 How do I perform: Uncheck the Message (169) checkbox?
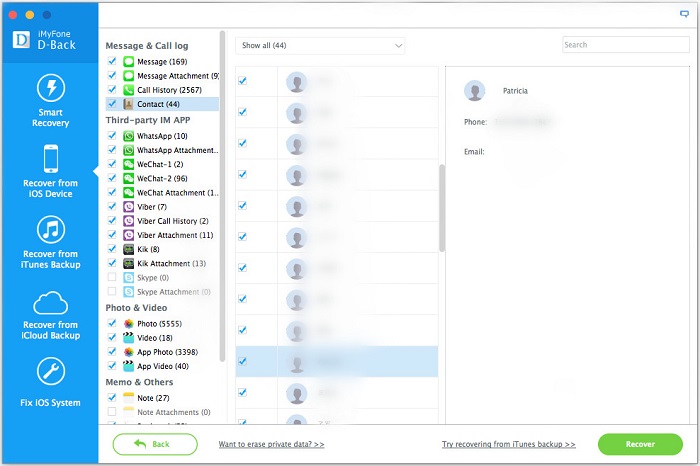pyautogui.click(x=112, y=61)
